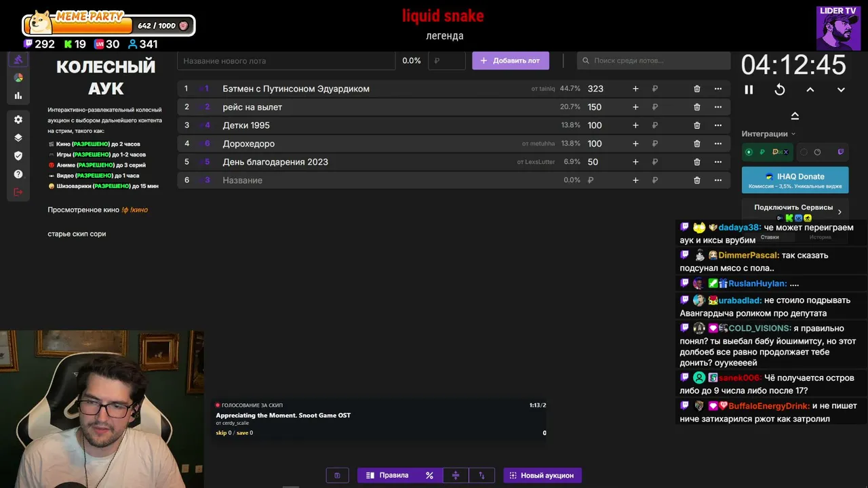Open more options for "Дорохедоро"
Screen dimensions: 868x488
[717, 144]
